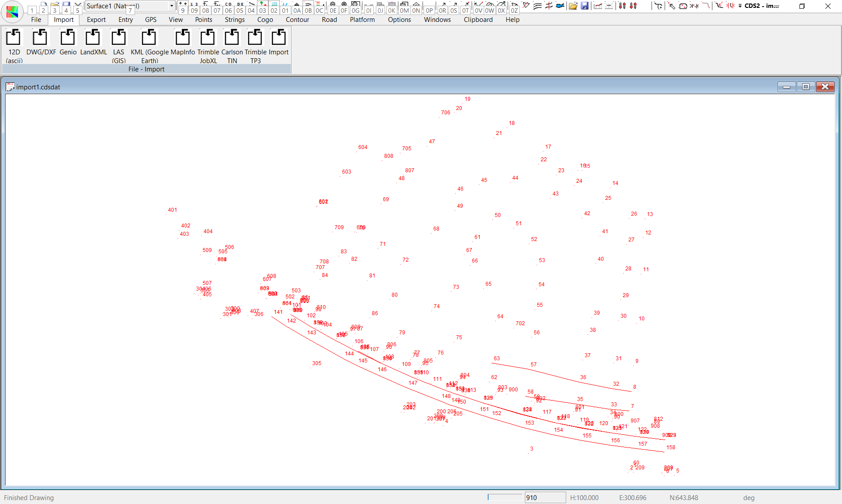The width and height of the screenshot is (842, 504).
Task: Click the point number field showing 910
Action: 545,497
